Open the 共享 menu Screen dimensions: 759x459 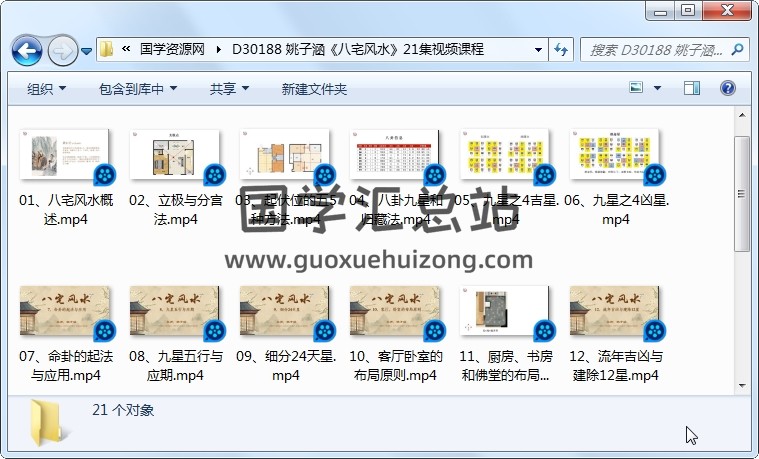229,89
